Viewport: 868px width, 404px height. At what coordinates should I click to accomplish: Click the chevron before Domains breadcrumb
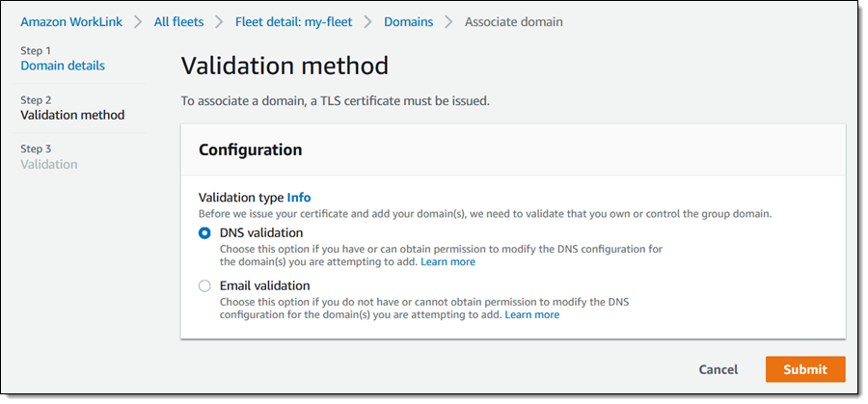coord(368,21)
